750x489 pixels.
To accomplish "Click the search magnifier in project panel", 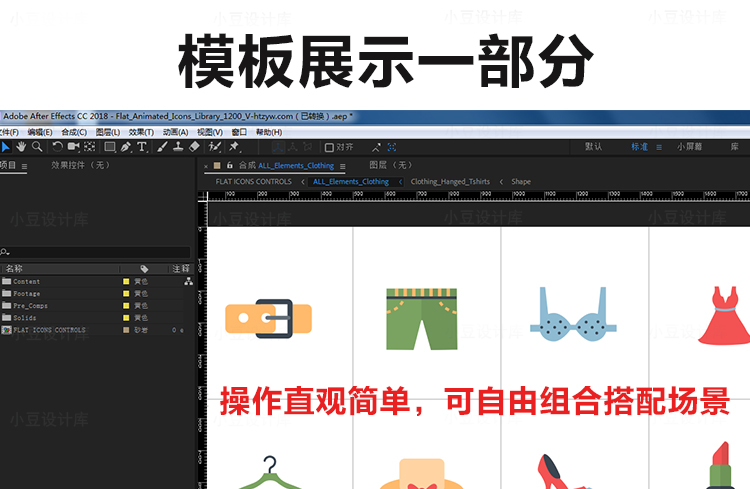I will pos(4,252).
